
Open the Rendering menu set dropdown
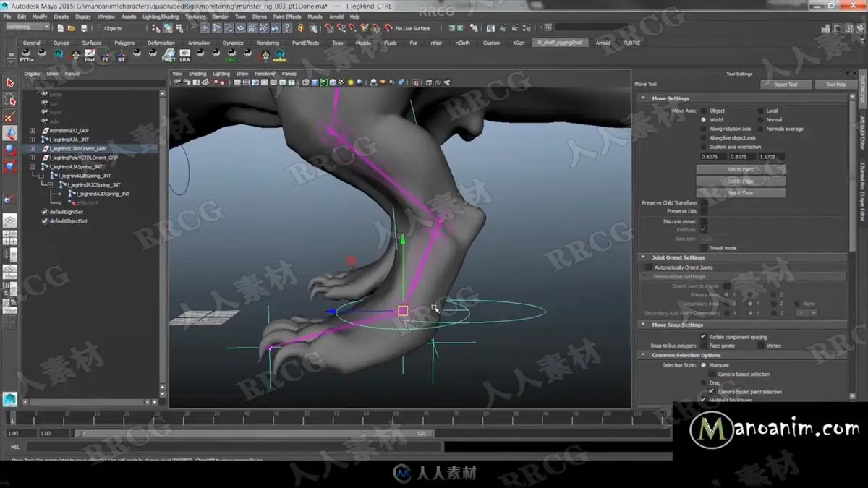(x=27, y=27)
